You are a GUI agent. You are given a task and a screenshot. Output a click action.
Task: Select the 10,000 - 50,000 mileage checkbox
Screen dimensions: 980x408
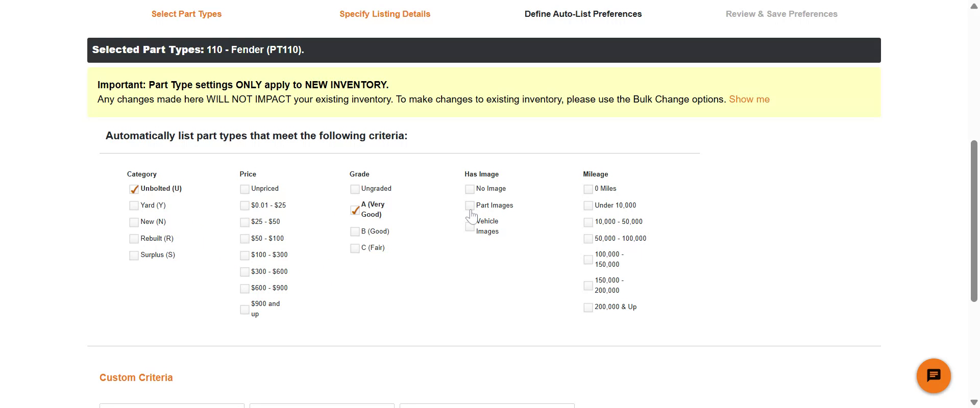coord(588,222)
